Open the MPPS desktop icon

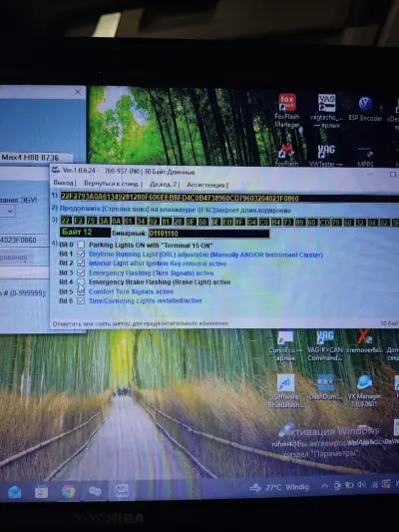(x=365, y=156)
